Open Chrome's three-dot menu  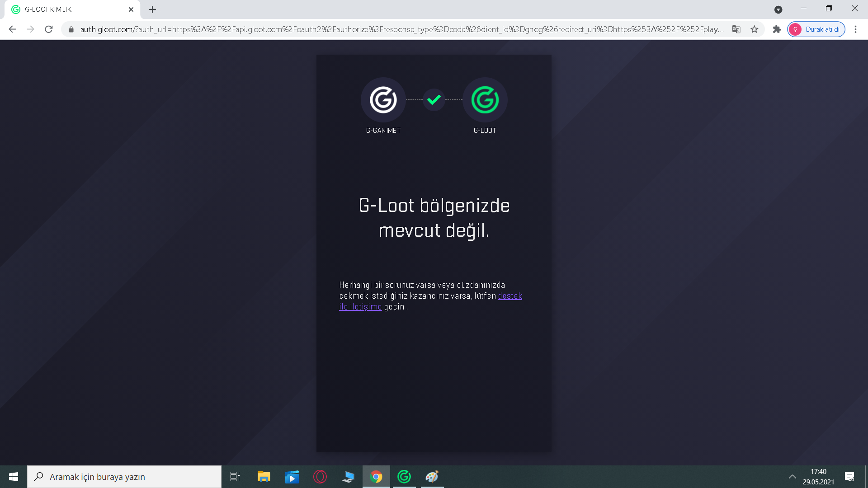855,29
